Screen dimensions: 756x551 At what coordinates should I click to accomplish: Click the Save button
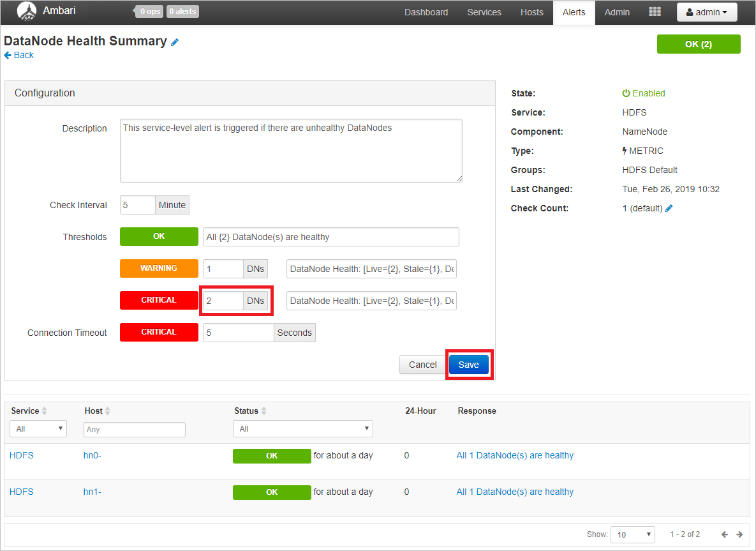point(469,364)
